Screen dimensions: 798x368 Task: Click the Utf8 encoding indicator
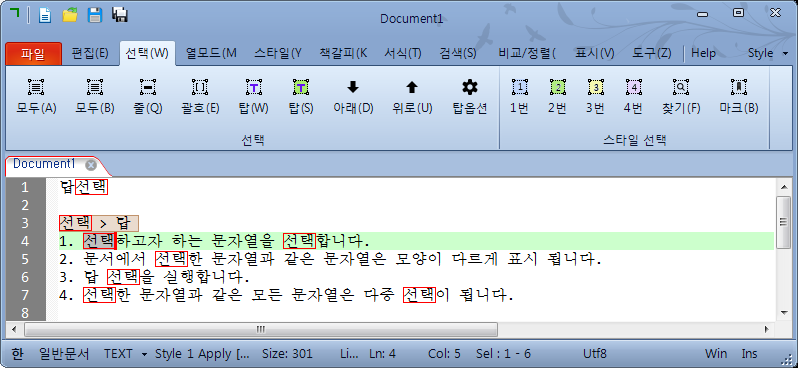pyautogui.click(x=595, y=353)
